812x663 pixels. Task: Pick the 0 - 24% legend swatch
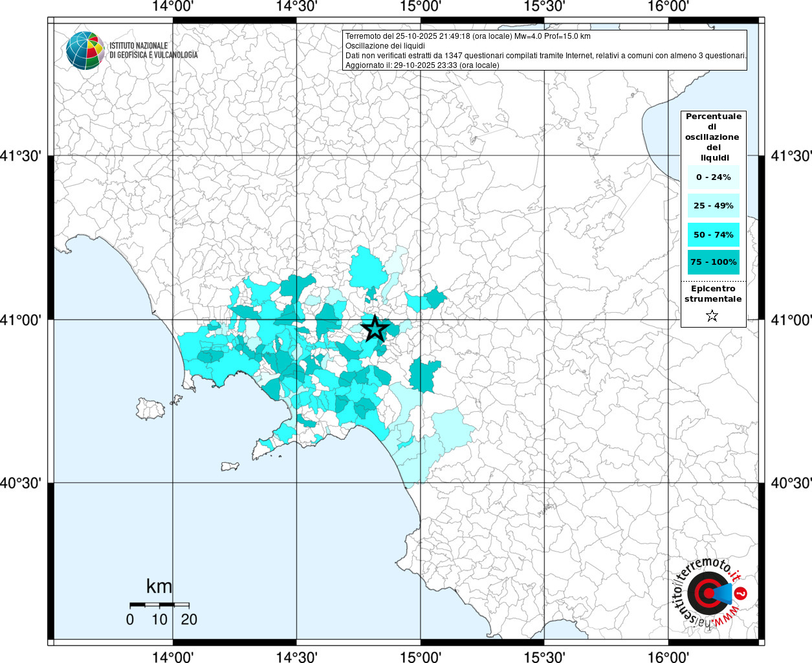click(713, 177)
